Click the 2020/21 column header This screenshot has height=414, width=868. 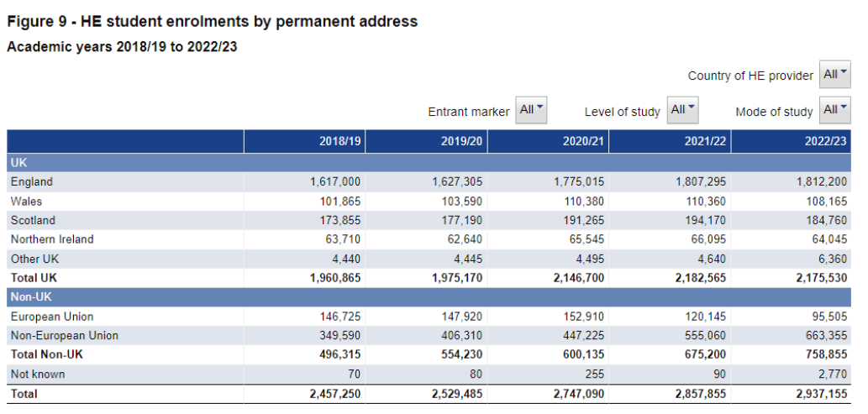tap(583, 142)
